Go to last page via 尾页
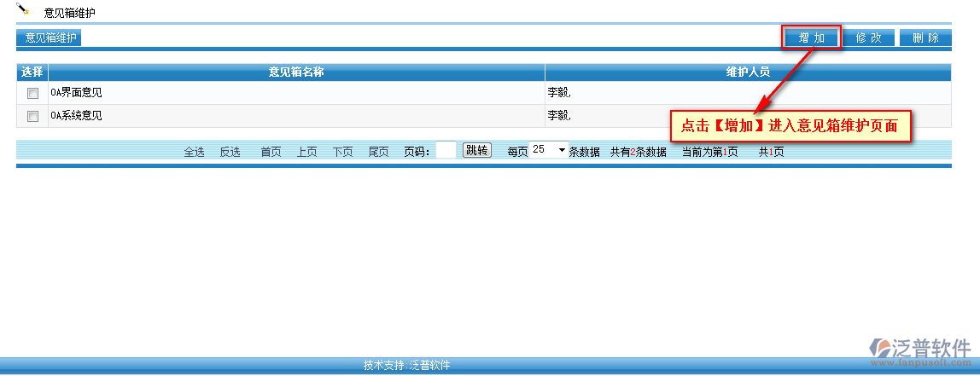This screenshot has width=980, height=376. click(x=379, y=152)
